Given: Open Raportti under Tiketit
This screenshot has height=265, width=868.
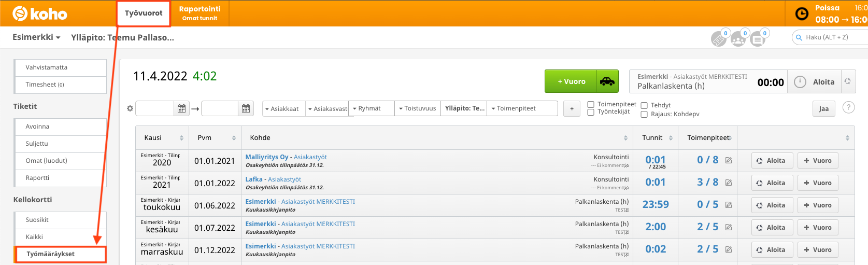Looking at the screenshot, I should pyautogui.click(x=60, y=178).
